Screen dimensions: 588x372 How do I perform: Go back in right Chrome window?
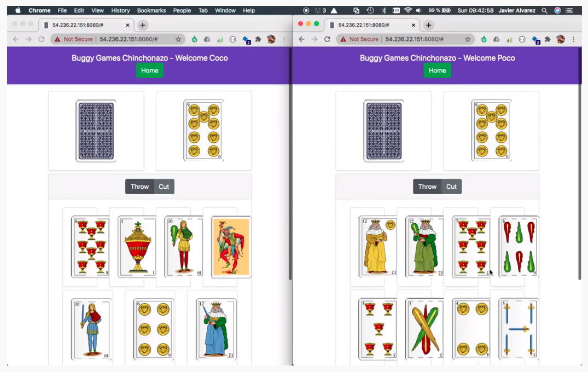tap(302, 39)
